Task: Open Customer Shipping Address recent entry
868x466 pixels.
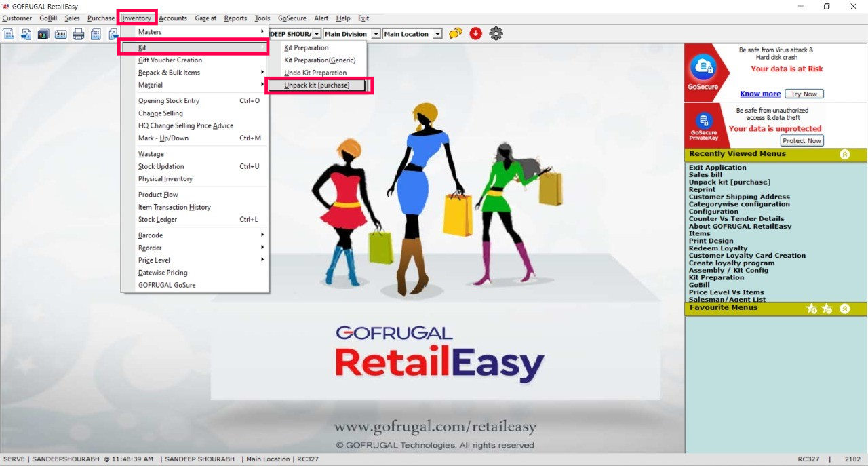Action: tap(739, 197)
